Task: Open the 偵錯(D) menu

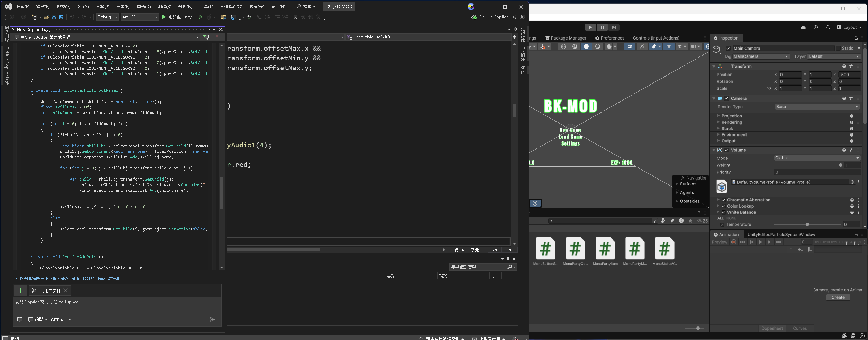Action: tap(144, 7)
